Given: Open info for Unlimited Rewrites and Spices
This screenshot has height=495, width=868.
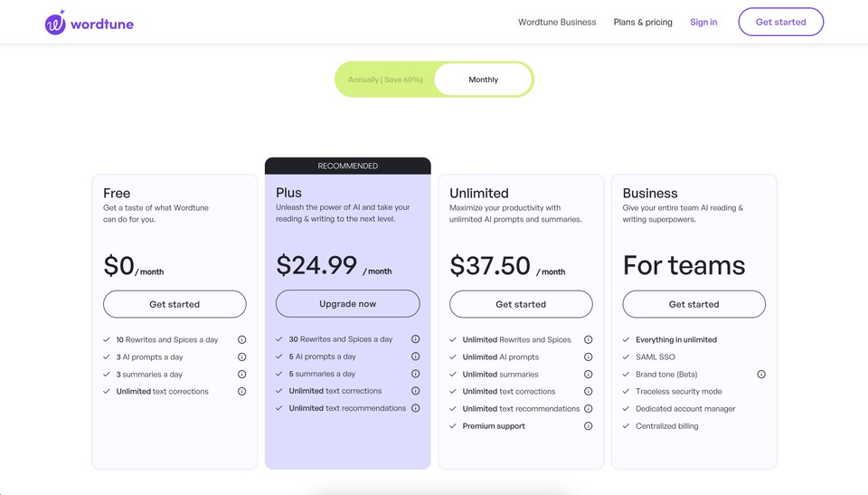Looking at the screenshot, I should [x=589, y=339].
